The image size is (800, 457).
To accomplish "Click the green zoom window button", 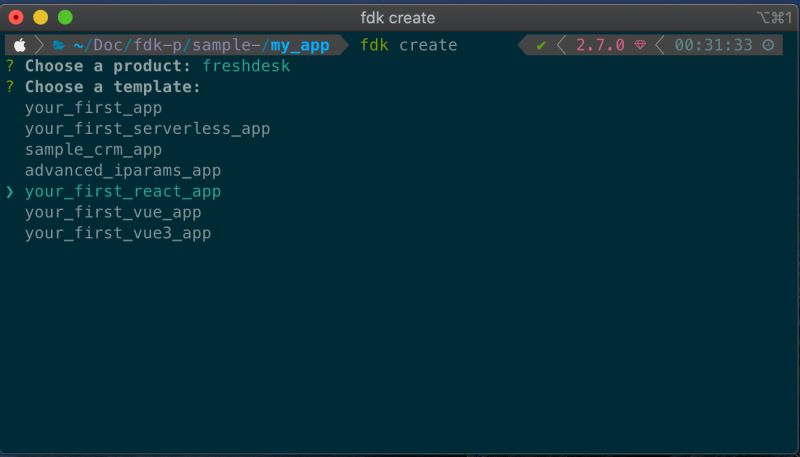I will click(65, 18).
